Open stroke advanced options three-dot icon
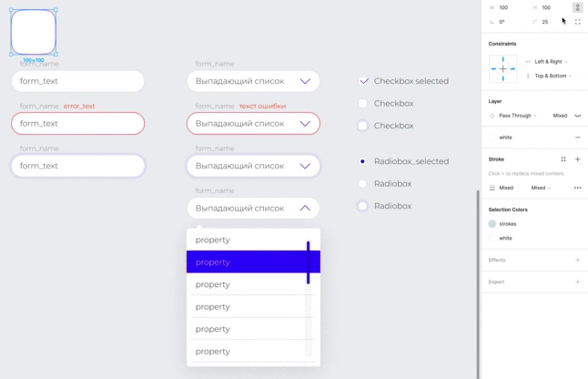The width and height of the screenshot is (588, 379). point(578,188)
